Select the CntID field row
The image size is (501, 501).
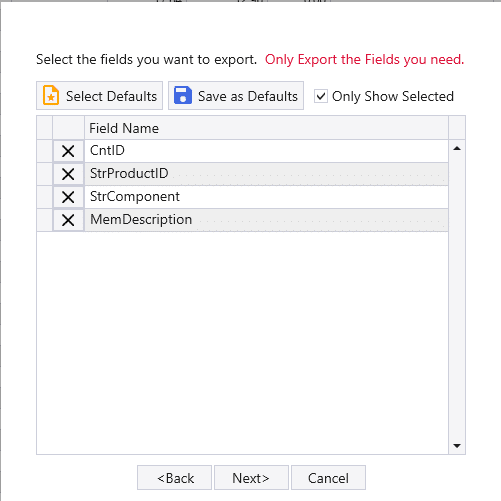pyautogui.click(x=266, y=151)
